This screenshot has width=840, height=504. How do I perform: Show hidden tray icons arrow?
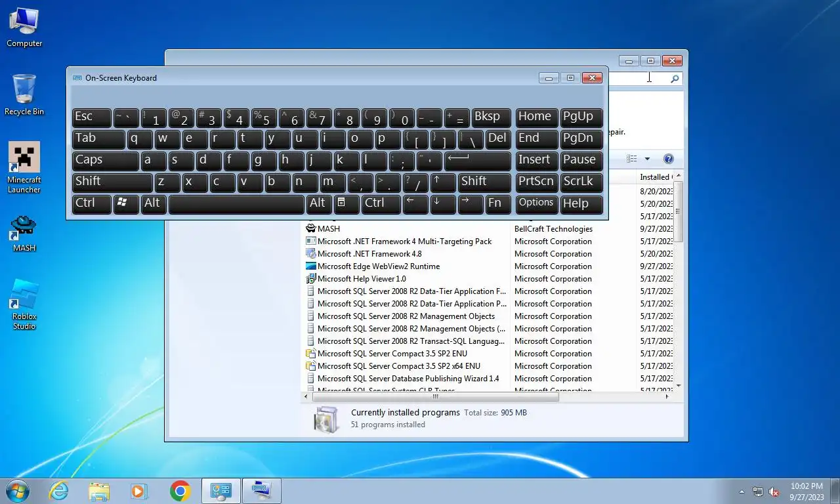(742, 492)
